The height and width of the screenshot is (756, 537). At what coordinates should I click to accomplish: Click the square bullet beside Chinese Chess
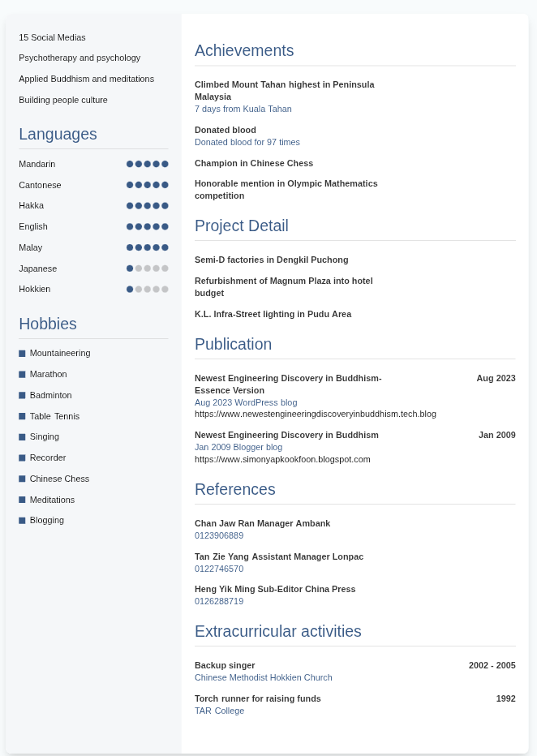tap(22, 479)
